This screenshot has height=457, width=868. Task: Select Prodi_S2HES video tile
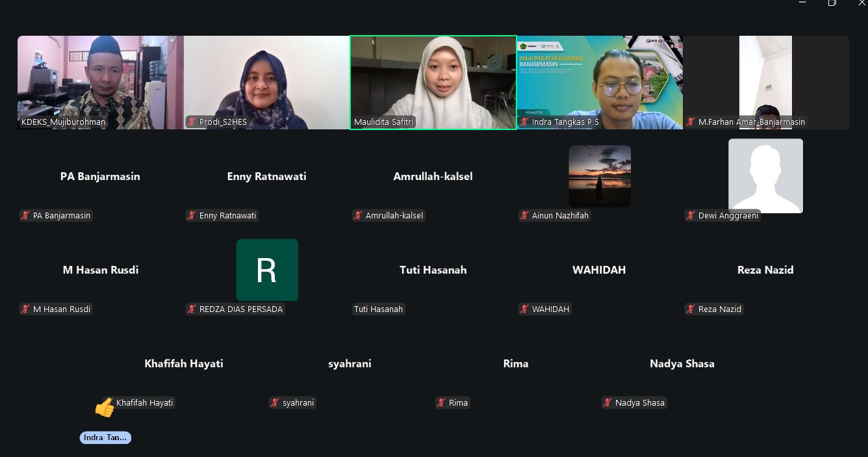(267, 83)
